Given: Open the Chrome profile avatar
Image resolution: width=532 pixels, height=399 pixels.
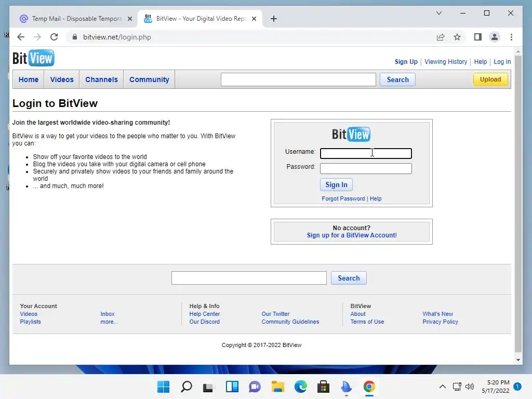Looking at the screenshot, I should pos(495,37).
